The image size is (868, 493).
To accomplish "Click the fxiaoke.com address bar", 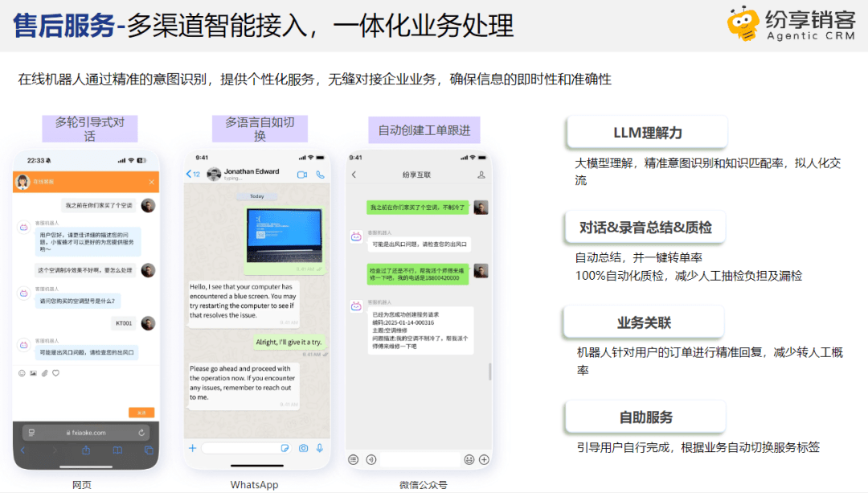I will (x=86, y=433).
